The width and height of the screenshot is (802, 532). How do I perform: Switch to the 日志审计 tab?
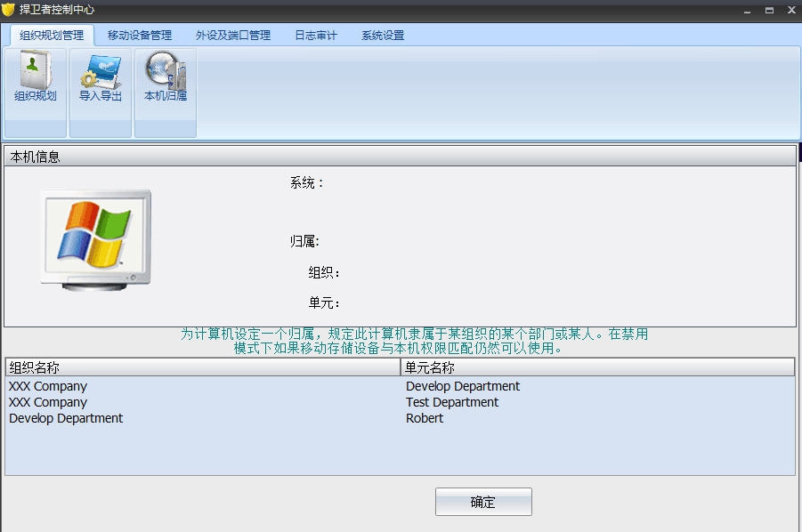[x=315, y=35]
